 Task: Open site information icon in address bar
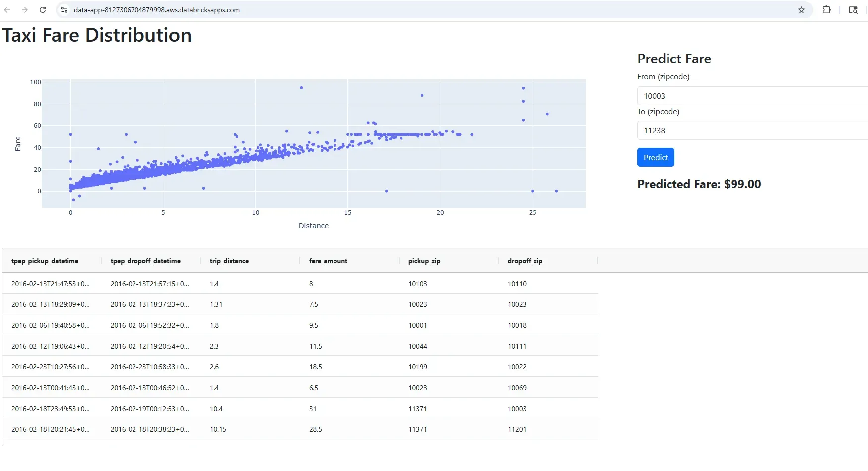click(x=64, y=10)
